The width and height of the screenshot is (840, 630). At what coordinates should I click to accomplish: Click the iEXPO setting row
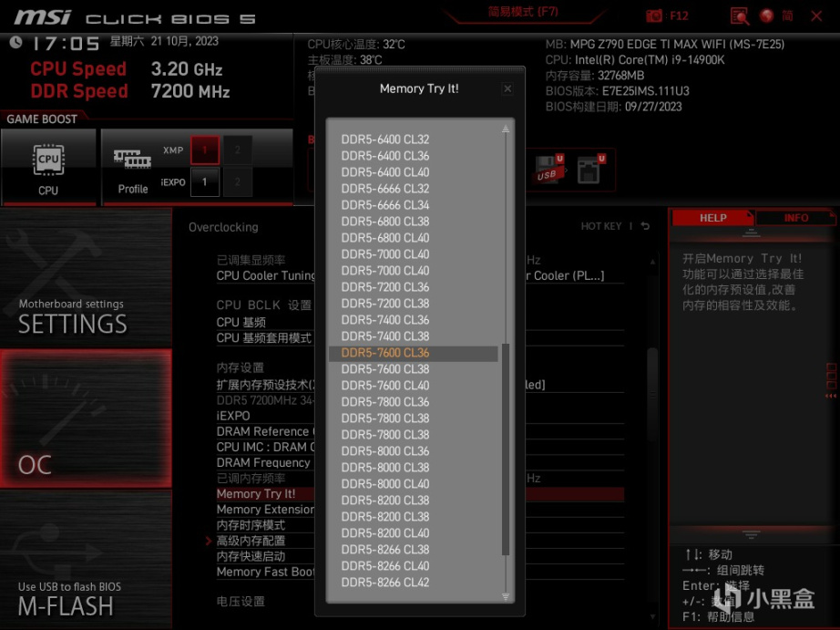(265, 416)
